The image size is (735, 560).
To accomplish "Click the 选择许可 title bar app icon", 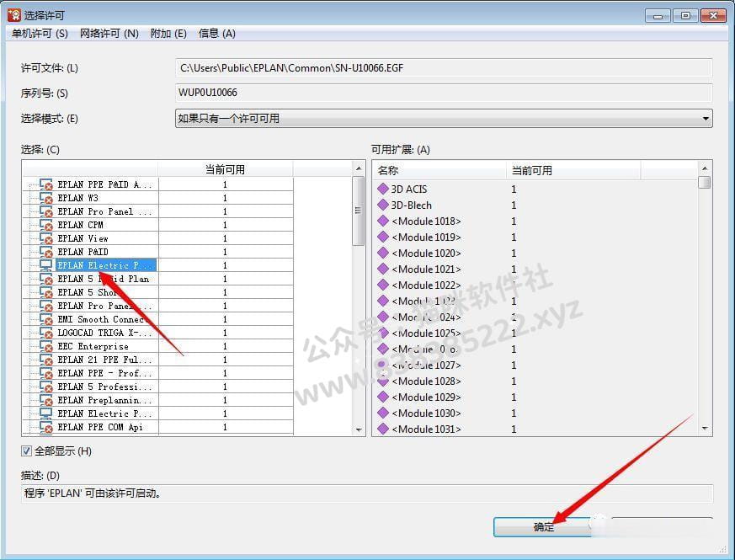I will [x=14, y=15].
